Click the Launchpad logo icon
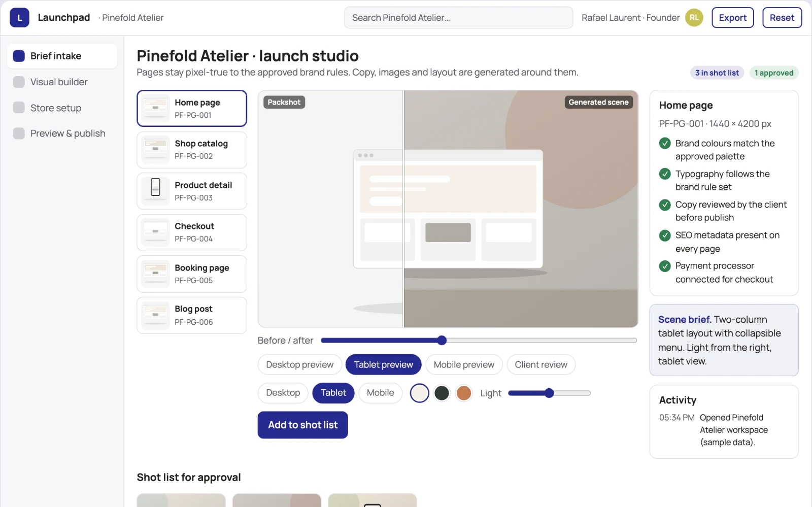 click(19, 18)
